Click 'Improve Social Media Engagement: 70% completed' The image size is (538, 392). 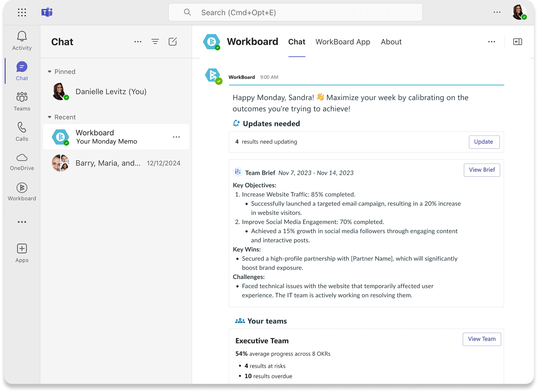click(313, 222)
